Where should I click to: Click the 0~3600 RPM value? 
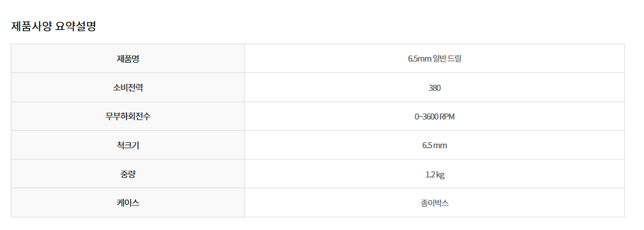click(435, 116)
